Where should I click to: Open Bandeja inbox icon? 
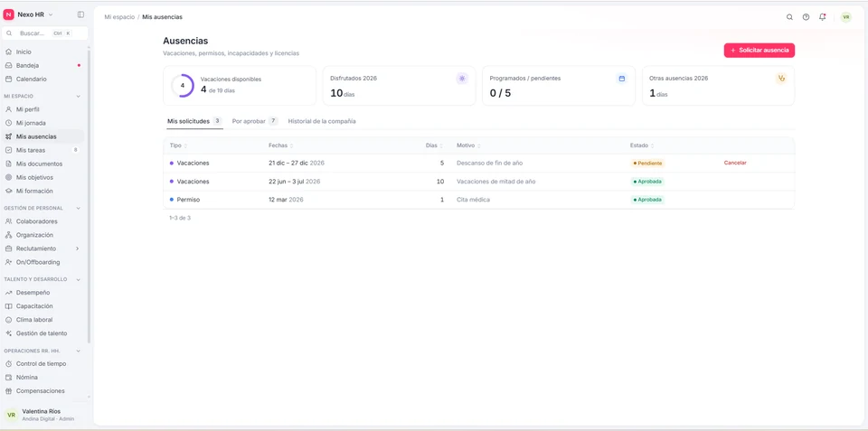8,65
